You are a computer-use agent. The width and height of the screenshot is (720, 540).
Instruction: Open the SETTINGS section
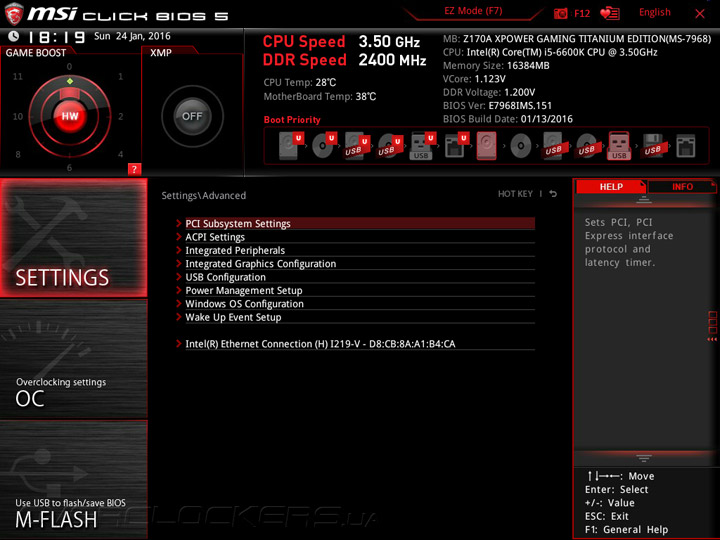pyautogui.click(x=73, y=237)
